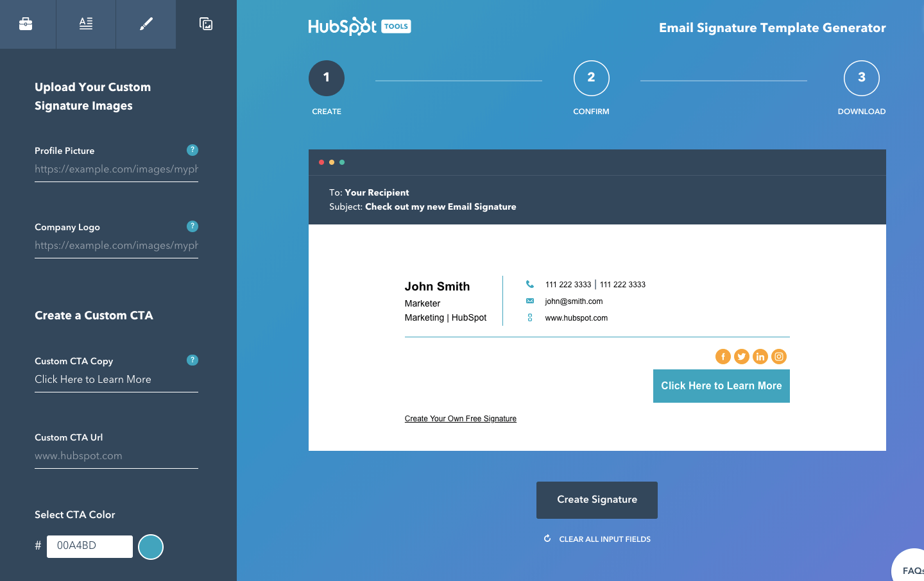Edit the Custom CTA Copy field
The width and height of the screenshot is (924, 581).
pos(116,380)
